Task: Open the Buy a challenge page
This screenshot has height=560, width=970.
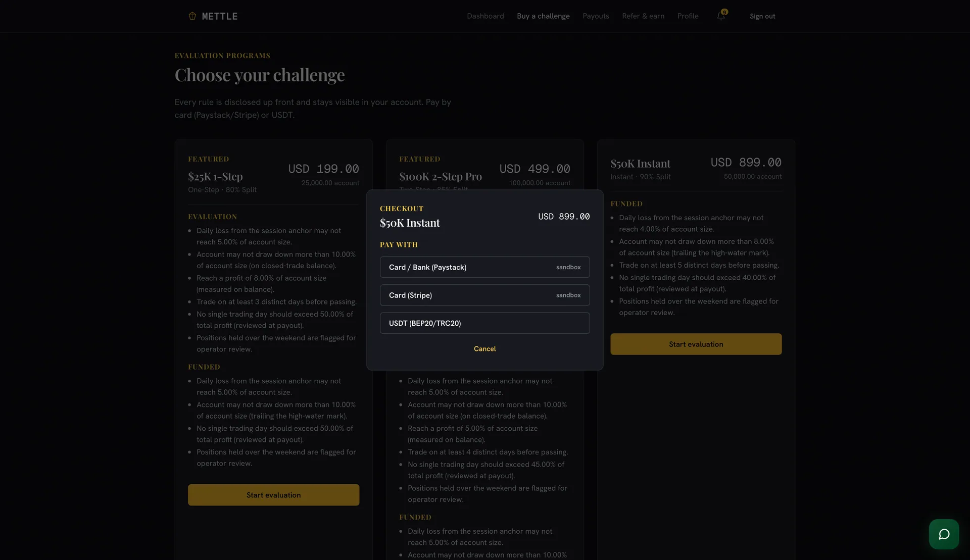Action: (x=543, y=16)
